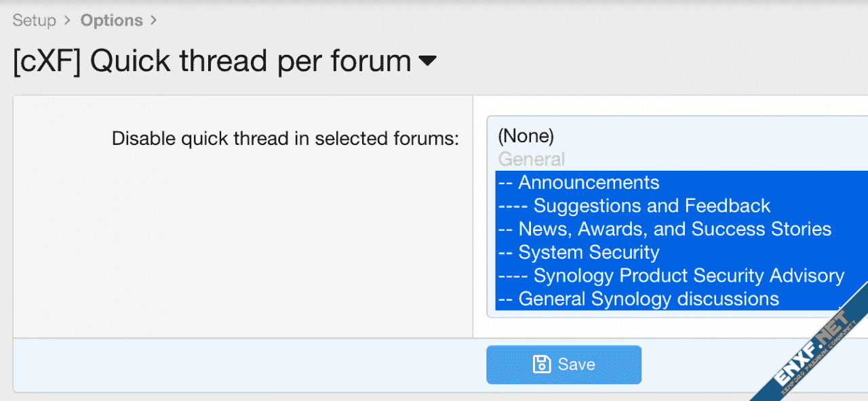Select the (None) list option

coord(526,136)
